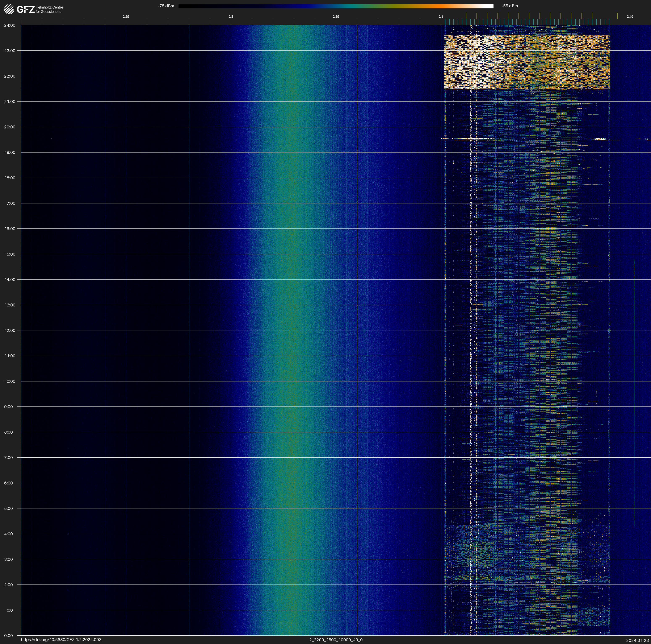Viewport: 651px width, 644px height.
Task: Click the -55 dBm scale label
Action: click(x=510, y=6)
